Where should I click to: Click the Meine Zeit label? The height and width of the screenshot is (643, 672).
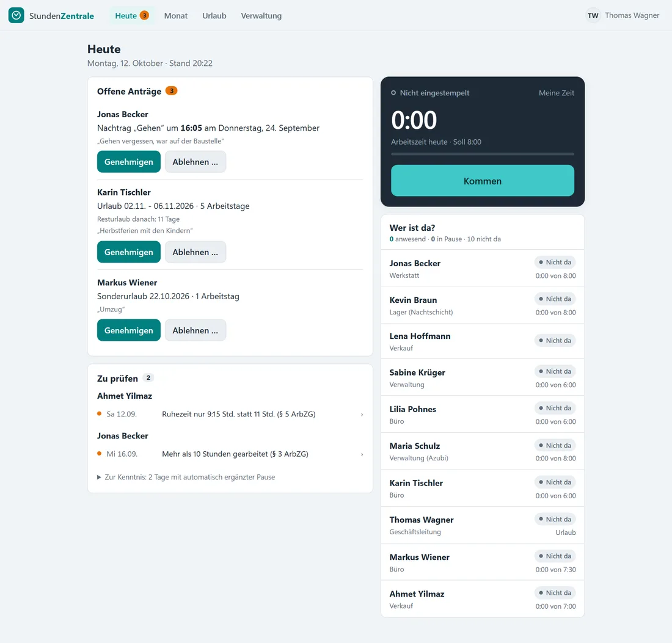[x=557, y=93]
